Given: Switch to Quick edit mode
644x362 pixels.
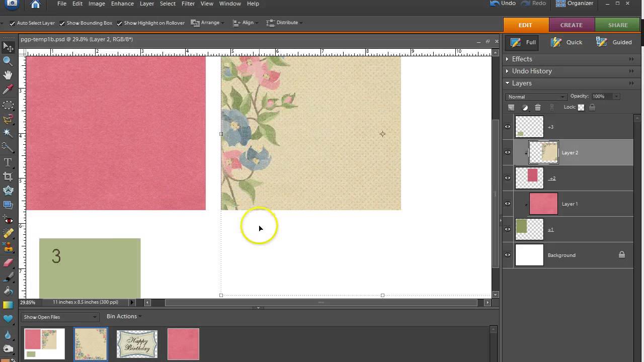Looking at the screenshot, I should 567,42.
